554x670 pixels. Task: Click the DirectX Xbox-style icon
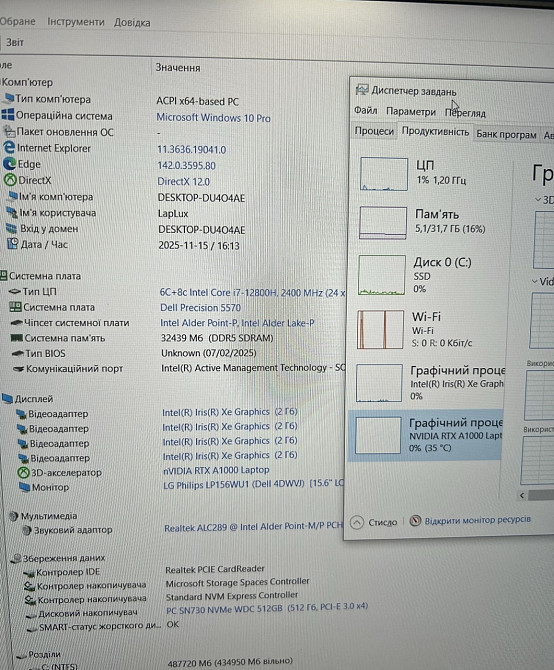pos(10,180)
